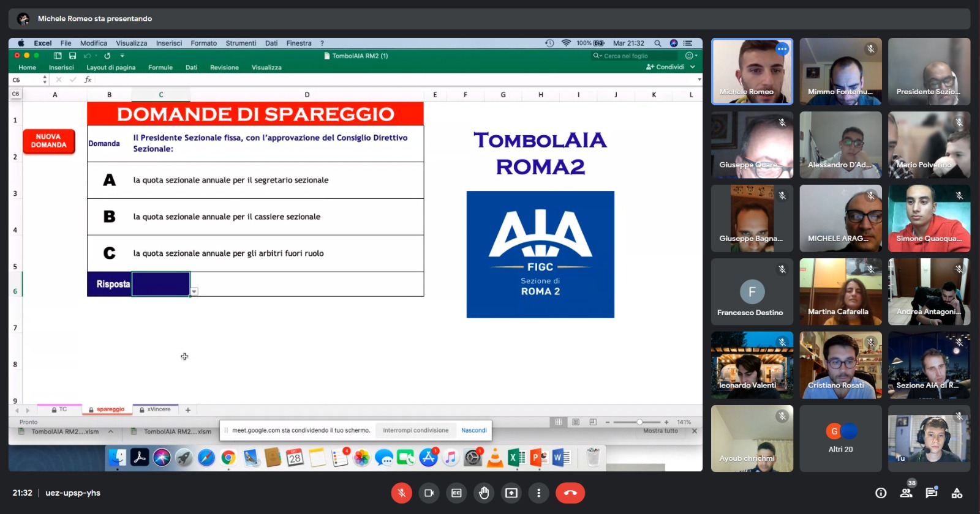Open more options in Meet controls

(538, 493)
